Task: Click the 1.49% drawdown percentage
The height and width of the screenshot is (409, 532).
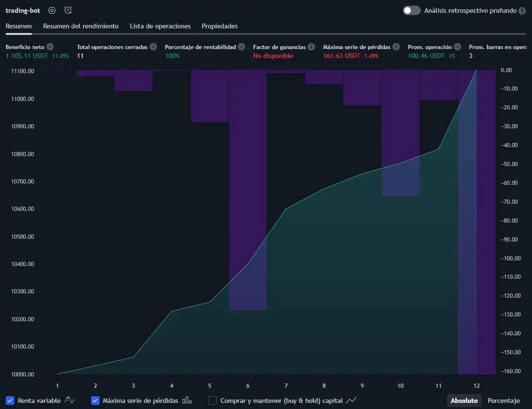Action: [x=371, y=56]
